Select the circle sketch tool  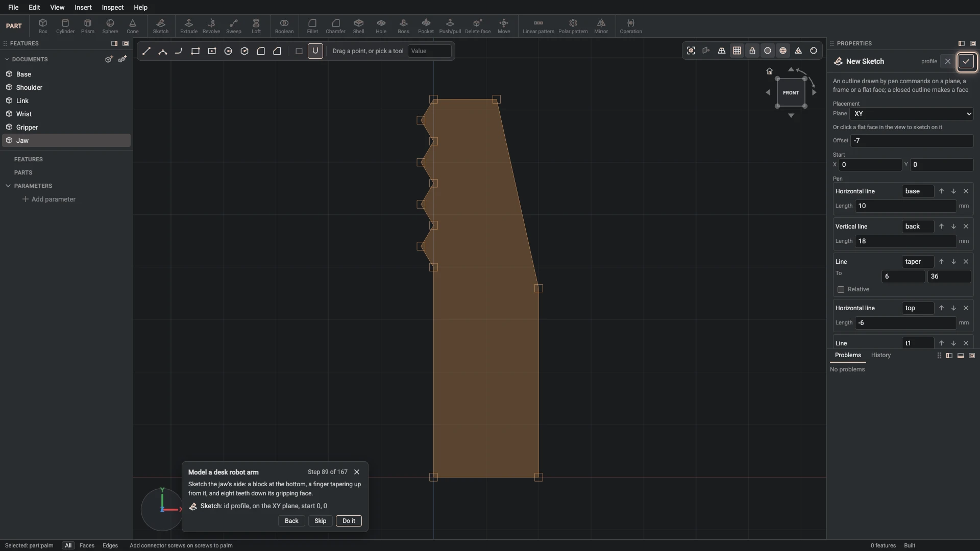(x=228, y=51)
